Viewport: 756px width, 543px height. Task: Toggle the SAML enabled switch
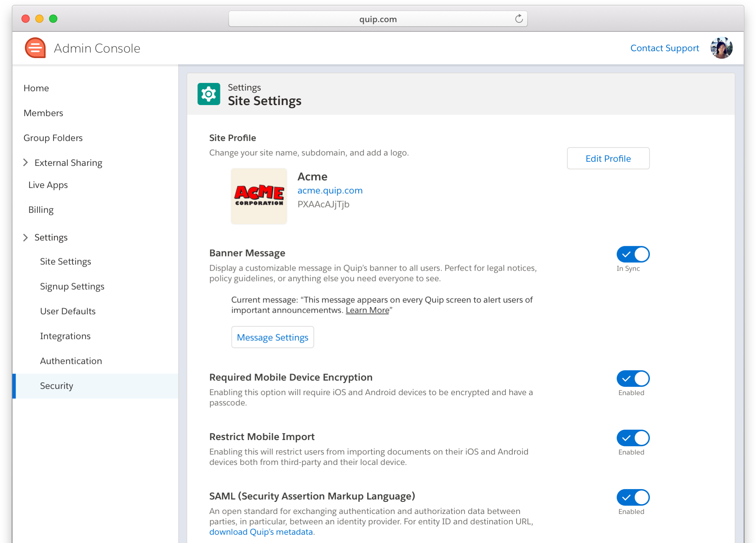633,497
